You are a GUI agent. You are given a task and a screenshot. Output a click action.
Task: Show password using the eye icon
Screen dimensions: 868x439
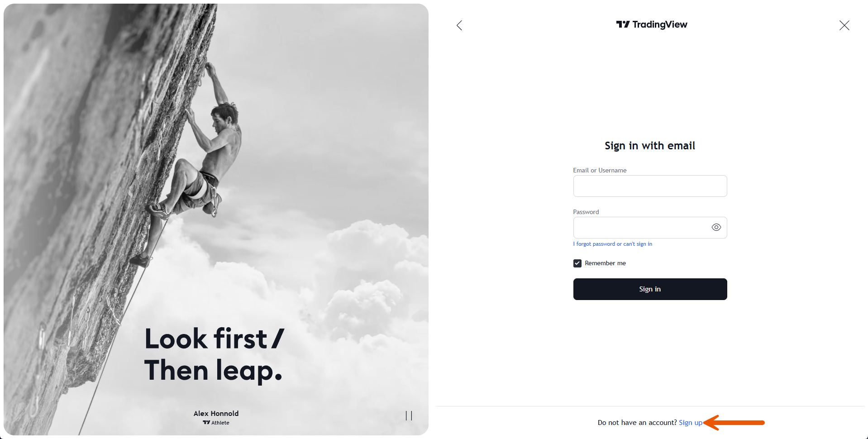click(716, 227)
